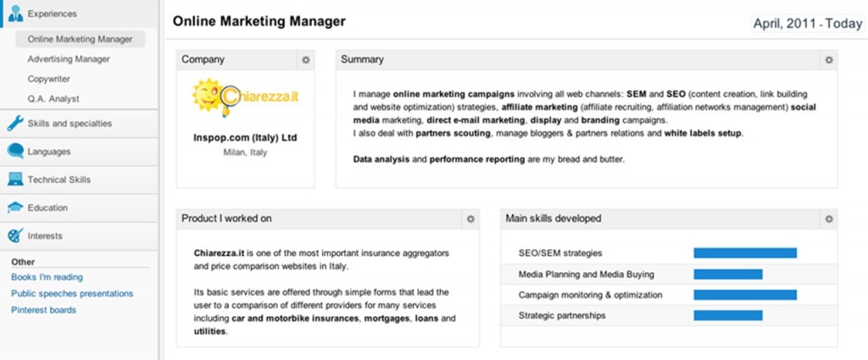Open the Company panel gear settings

tap(305, 60)
